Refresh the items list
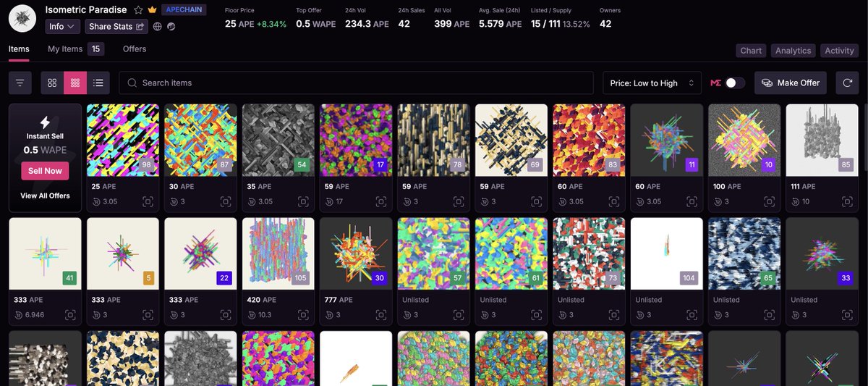 (x=847, y=83)
